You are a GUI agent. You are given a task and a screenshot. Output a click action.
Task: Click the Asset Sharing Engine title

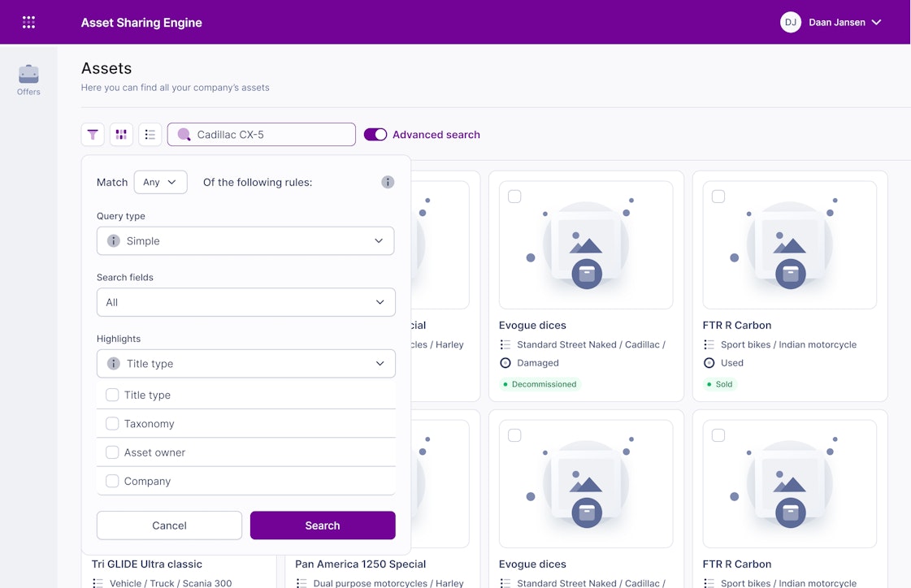click(141, 23)
